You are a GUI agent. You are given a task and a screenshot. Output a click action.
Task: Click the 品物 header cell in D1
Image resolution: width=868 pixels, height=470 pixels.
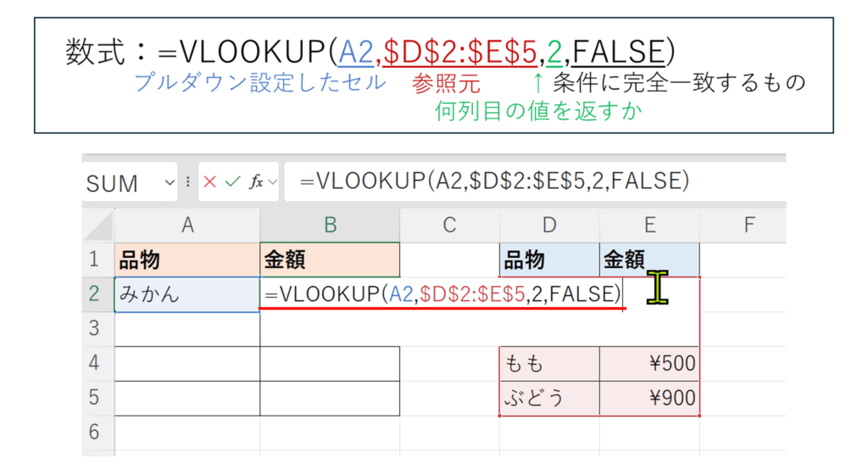point(549,260)
